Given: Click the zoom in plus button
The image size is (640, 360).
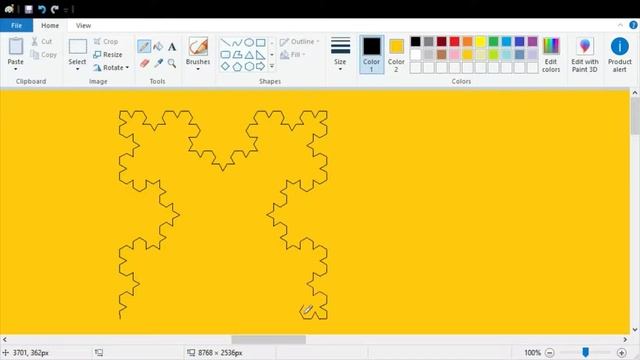Looking at the screenshot, I should pyautogui.click(x=622, y=353).
